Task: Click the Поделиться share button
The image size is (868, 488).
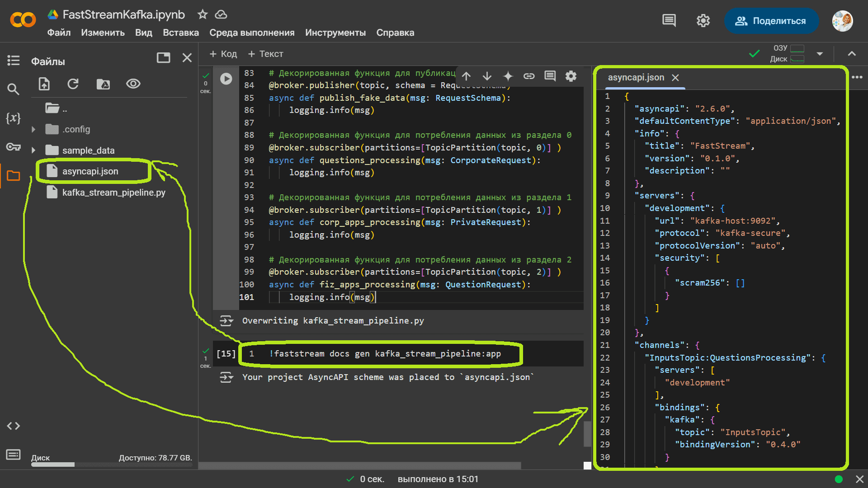Action: point(771,21)
